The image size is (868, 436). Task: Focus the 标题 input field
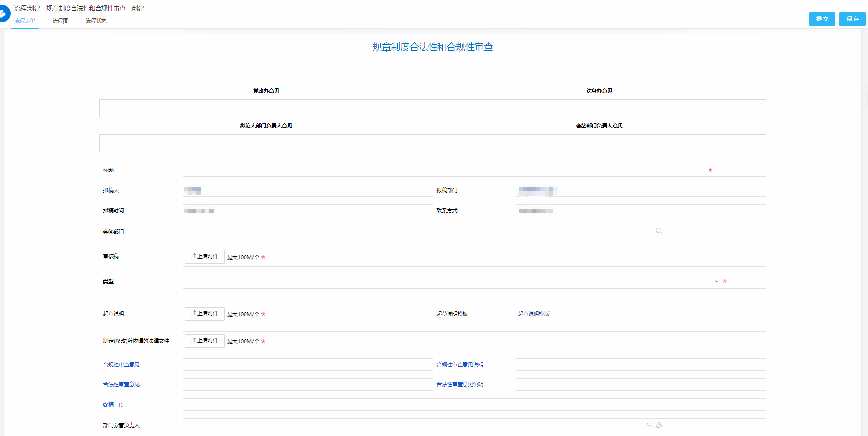tap(445, 170)
